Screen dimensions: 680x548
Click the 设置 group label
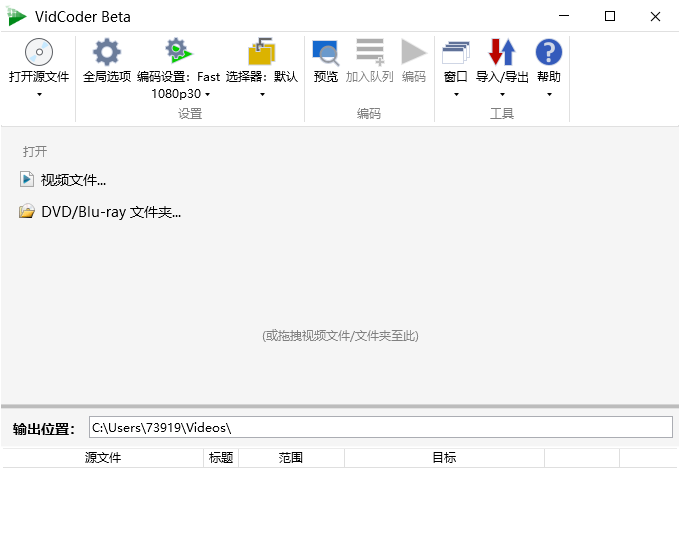(x=190, y=114)
